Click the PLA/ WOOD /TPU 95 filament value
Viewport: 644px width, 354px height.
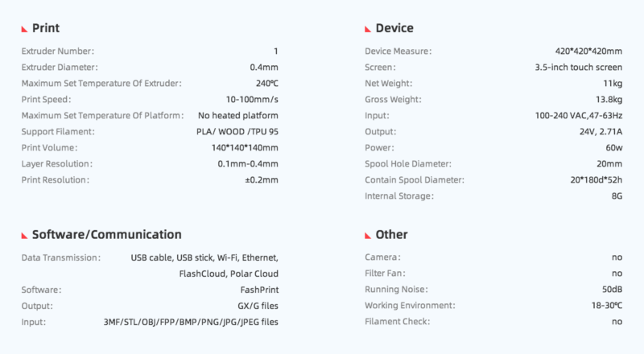pos(237,132)
